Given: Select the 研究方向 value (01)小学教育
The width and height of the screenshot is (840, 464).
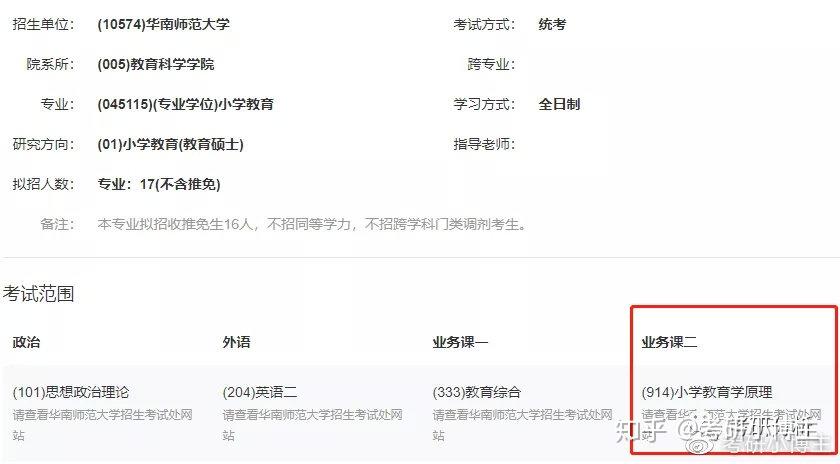Looking at the screenshot, I should pos(170,144).
